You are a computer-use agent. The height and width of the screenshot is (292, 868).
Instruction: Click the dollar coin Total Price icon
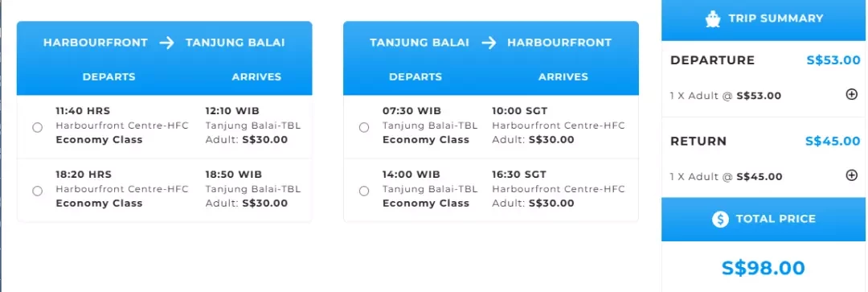pyautogui.click(x=720, y=220)
